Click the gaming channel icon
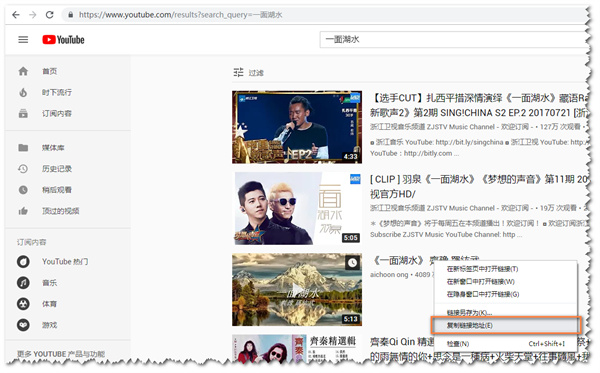The height and width of the screenshot is (373, 600). tap(23, 325)
